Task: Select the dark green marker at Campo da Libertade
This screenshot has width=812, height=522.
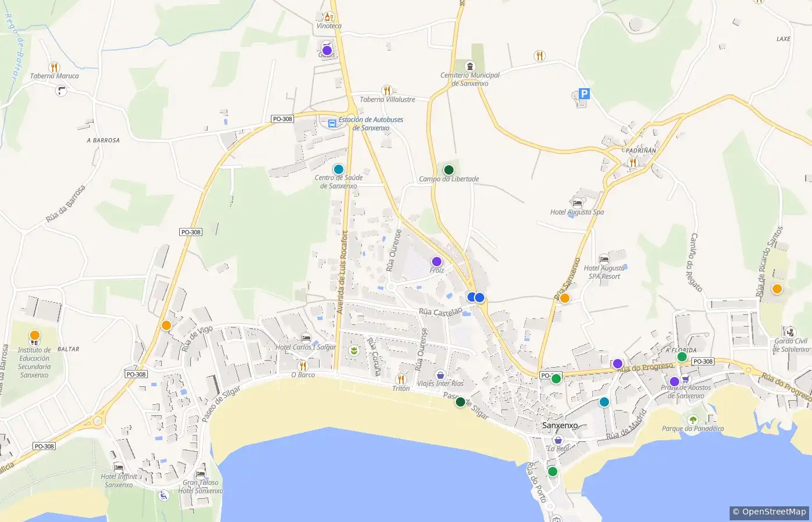Action: click(x=448, y=170)
